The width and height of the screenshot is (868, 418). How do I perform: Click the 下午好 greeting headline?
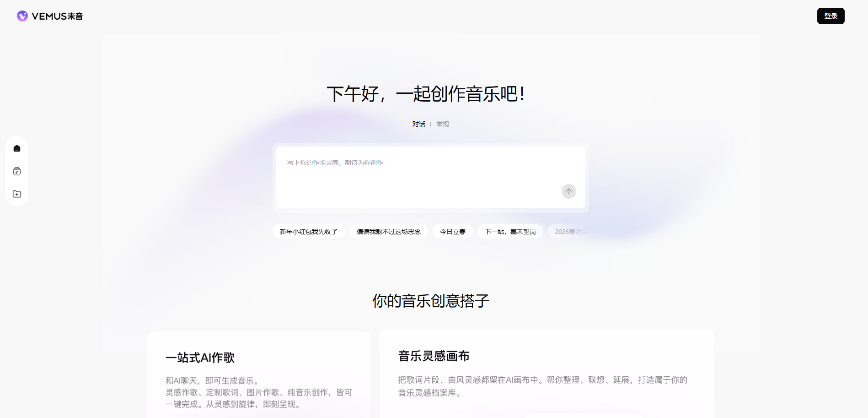[x=425, y=94]
